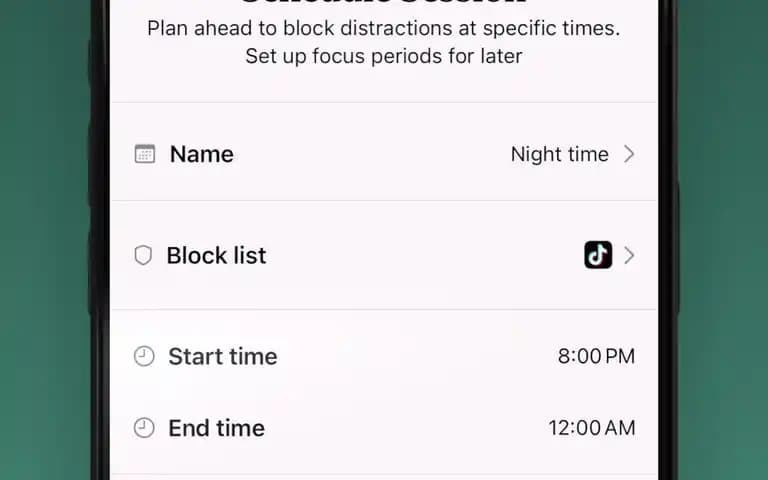The height and width of the screenshot is (480, 768).
Task: Tap the Block list label
Action: click(x=216, y=255)
